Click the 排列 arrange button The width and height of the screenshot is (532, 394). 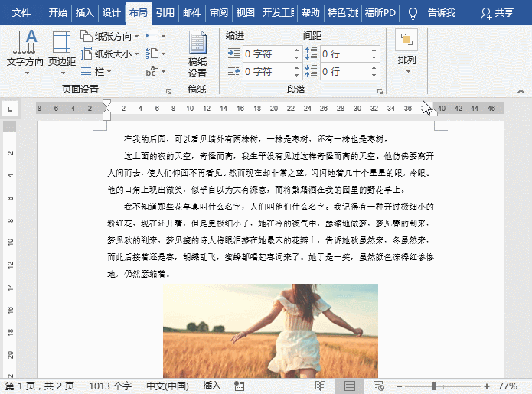point(407,48)
